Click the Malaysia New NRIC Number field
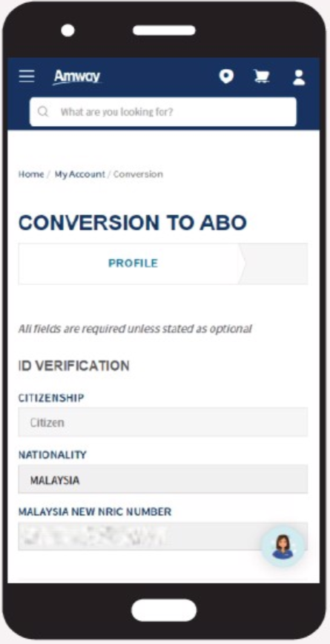Viewport: 330px width, 644px height. click(x=163, y=536)
